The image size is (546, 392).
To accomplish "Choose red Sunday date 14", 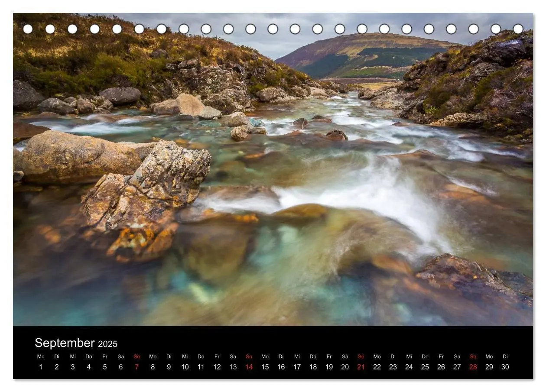I will coord(249,367).
